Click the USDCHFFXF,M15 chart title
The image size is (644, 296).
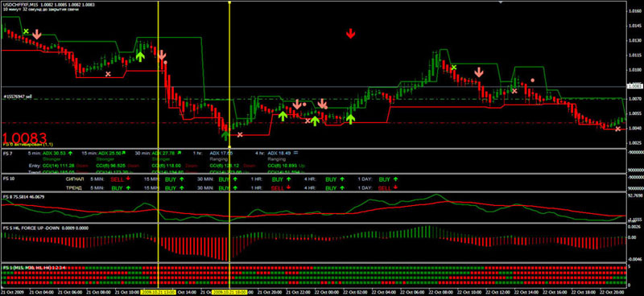[19, 3]
